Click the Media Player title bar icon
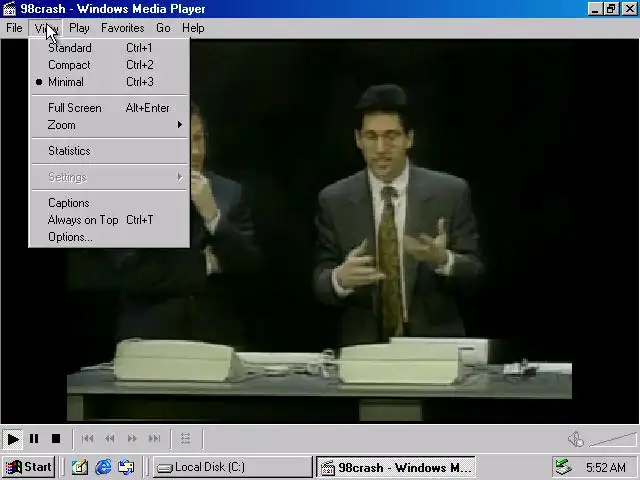This screenshot has width=640, height=480. pyautogui.click(x=9, y=9)
